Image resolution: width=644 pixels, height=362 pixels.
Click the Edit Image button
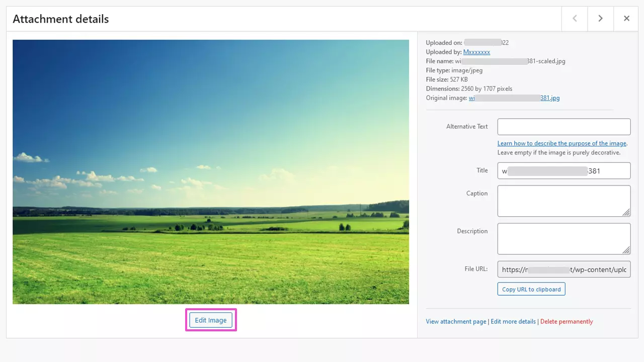click(x=210, y=320)
